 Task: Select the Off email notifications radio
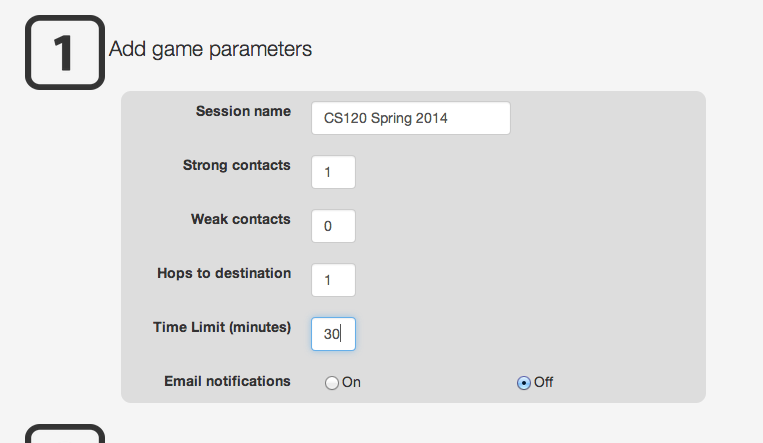[x=523, y=383]
